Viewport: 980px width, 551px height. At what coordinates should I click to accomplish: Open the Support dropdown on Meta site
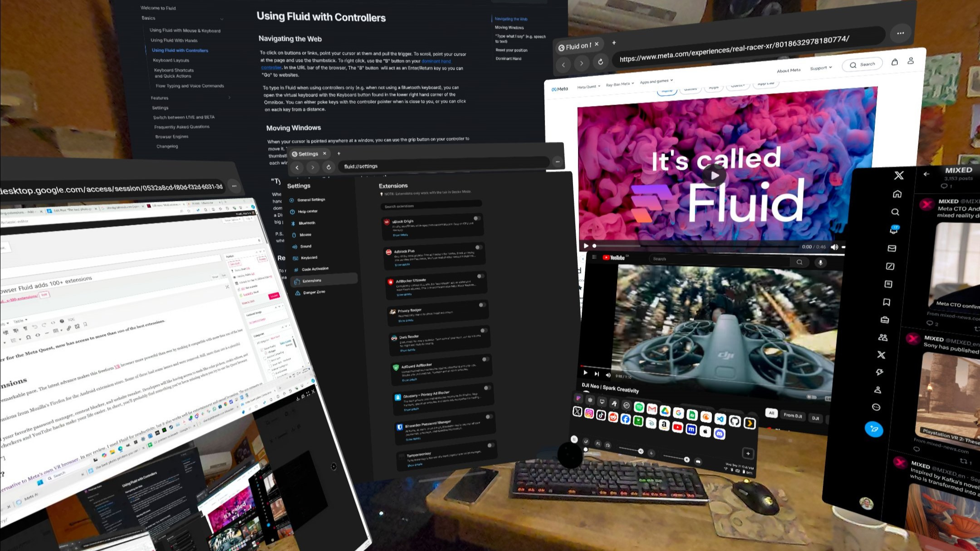coord(821,68)
